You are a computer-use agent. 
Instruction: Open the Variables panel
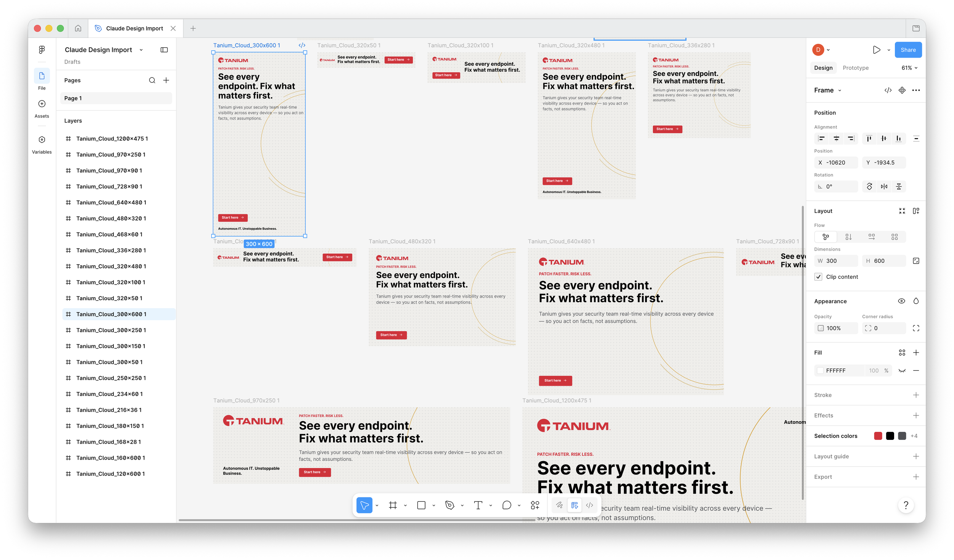pyautogui.click(x=42, y=145)
